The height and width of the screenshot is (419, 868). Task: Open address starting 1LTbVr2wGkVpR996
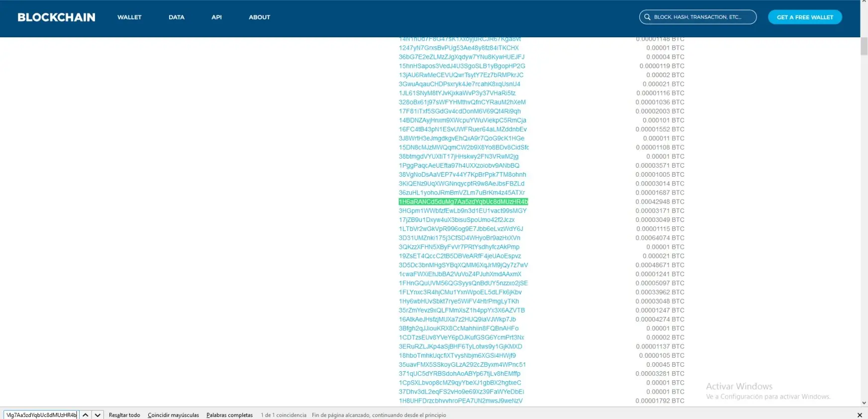(461, 228)
